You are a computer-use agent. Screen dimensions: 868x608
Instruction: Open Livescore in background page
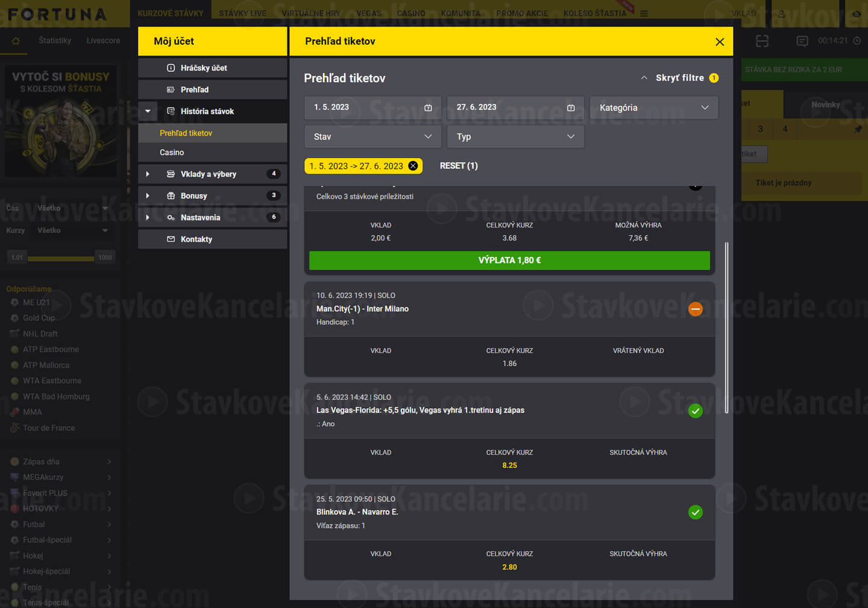click(103, 40)
